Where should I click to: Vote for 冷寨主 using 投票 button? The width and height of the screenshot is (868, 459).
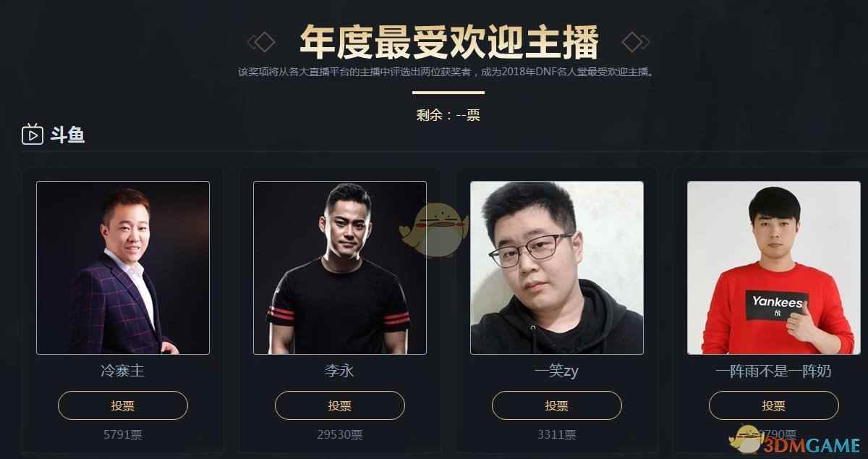pos(123,405)
